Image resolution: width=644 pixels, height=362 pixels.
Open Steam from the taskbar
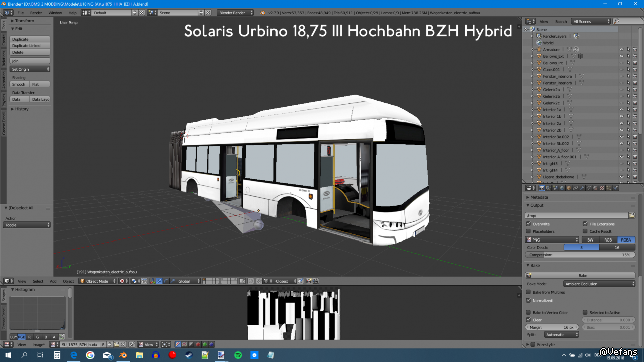pos(189,355)
